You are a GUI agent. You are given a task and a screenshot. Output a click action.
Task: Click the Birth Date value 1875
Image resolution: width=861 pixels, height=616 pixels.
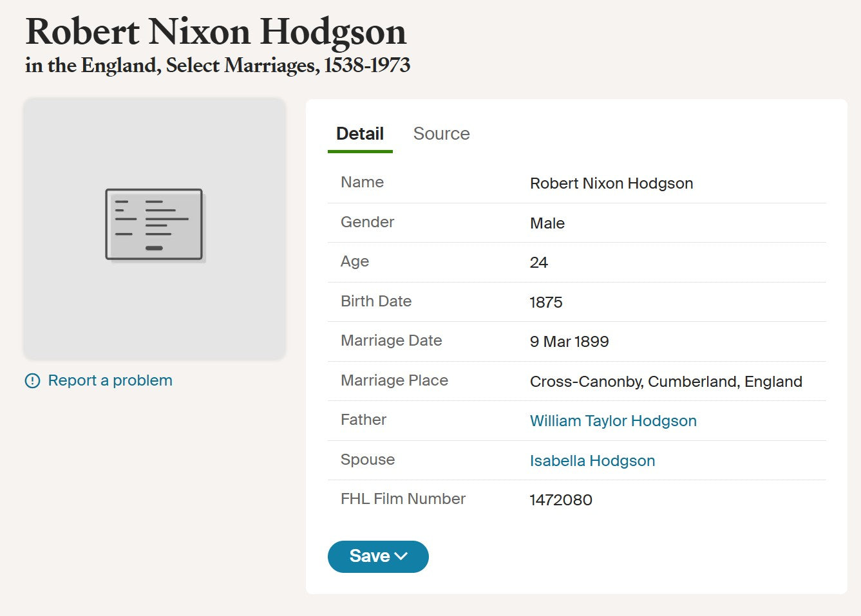click(546, 303)
